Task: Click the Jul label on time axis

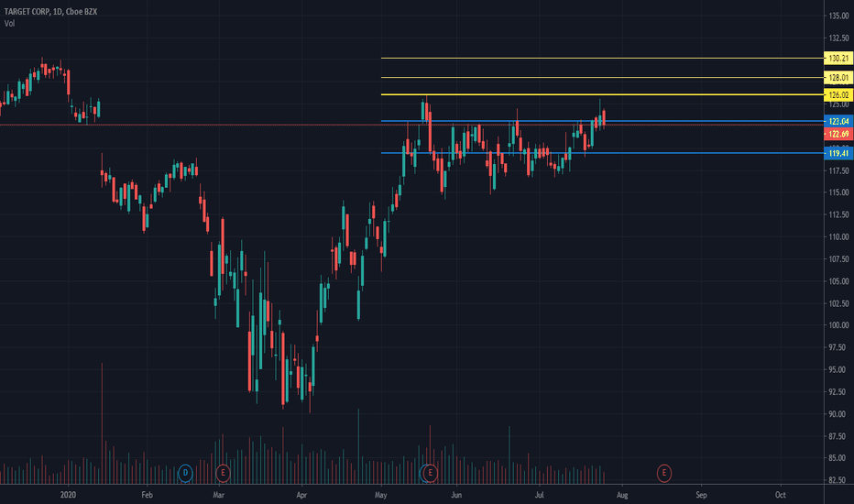Action: pos(539,495)
